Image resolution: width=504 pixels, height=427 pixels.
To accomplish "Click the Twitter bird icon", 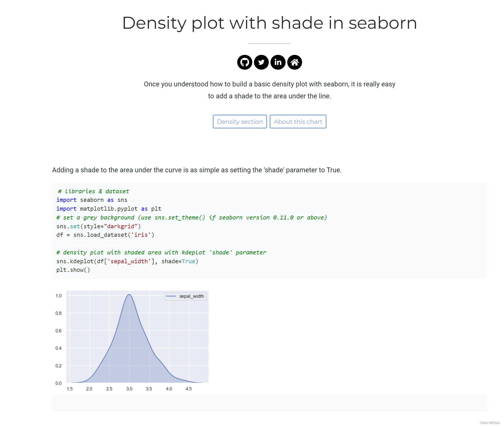I will coord(261,62).
